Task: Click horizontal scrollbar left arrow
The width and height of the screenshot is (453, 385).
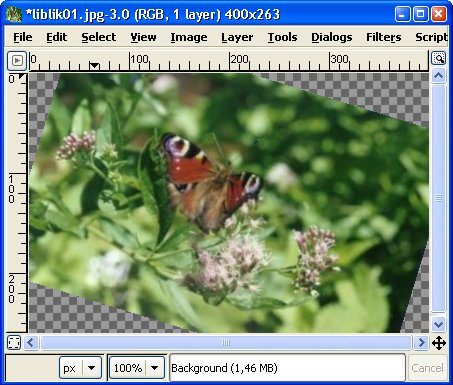Action: click(31, 343)
